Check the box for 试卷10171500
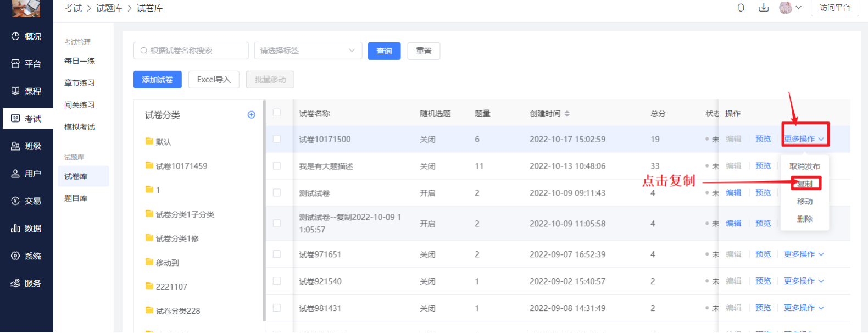This screenshot has height=333, width=868. (x=277, y=139)
